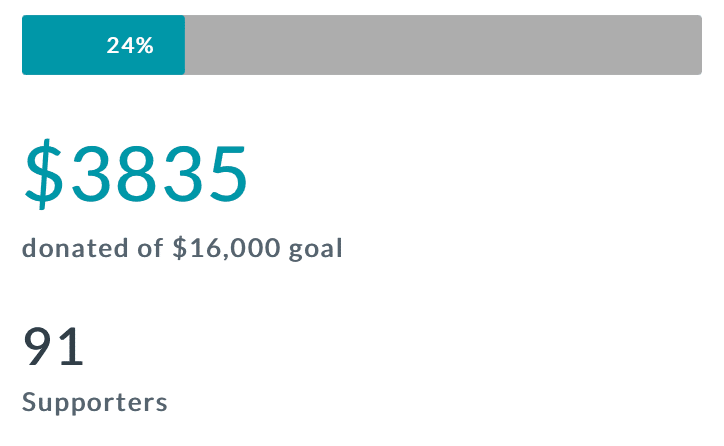724x446 pixels.
Task: Select the $3835 donated amount
Action: click(x=135, y=174)
